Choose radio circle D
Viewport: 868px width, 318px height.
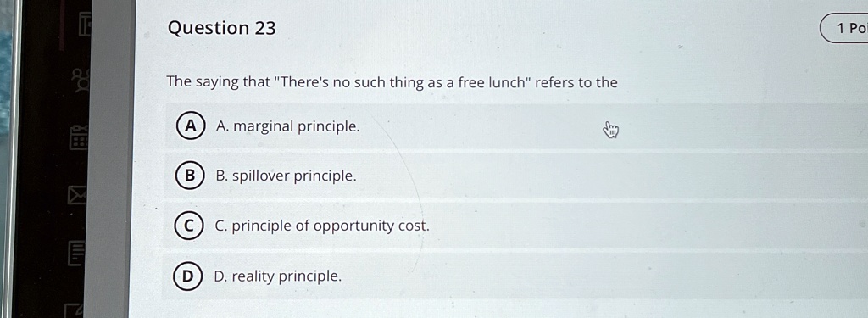[x=186, y=276]
